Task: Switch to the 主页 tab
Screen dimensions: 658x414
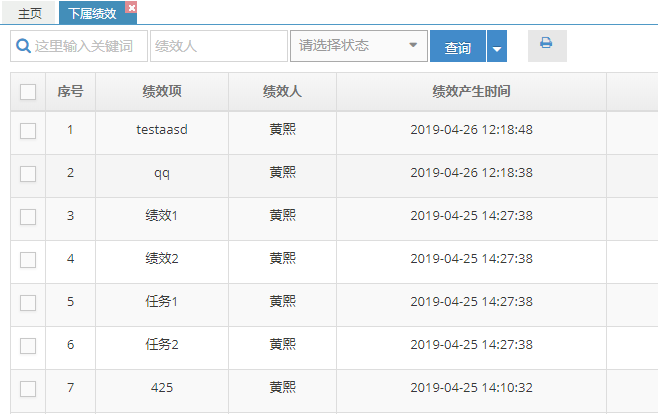Action: coord(29,13)
